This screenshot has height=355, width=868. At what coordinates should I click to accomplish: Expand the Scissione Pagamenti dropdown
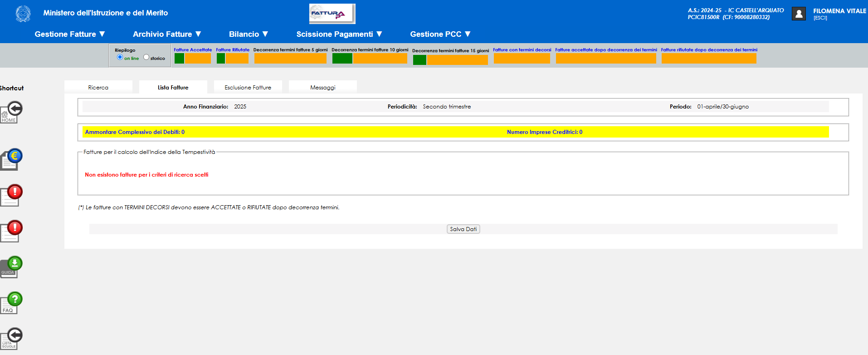click(x=339, y=34)
